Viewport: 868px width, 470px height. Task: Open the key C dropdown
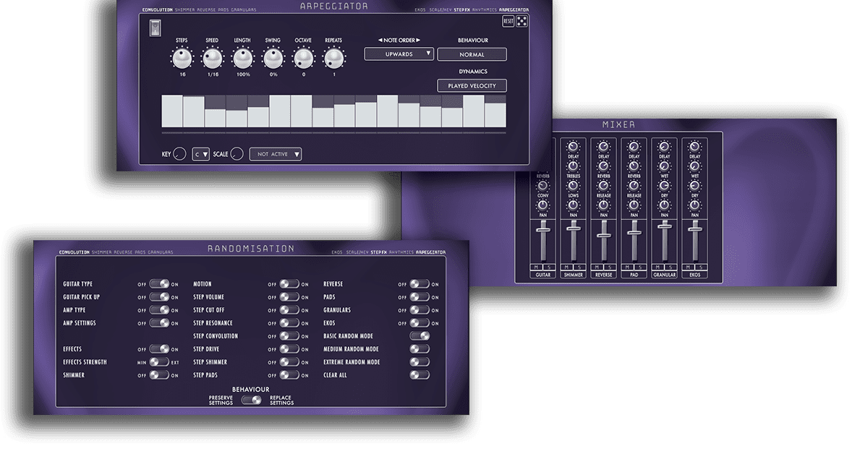(x=201, y=154)
